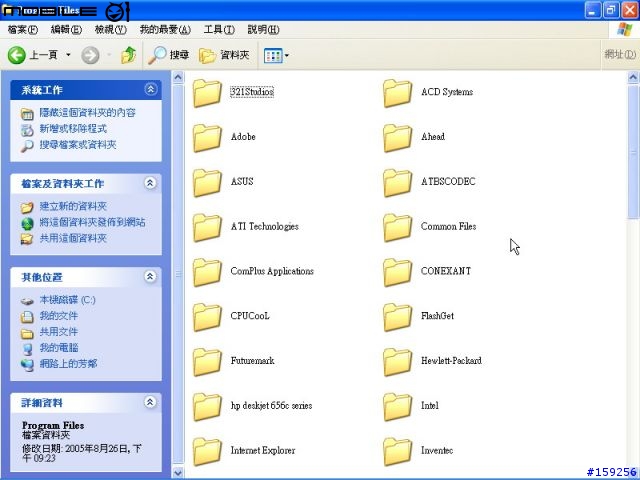
Task: Select the Adobe folder icon
Action: pos(207,138)
